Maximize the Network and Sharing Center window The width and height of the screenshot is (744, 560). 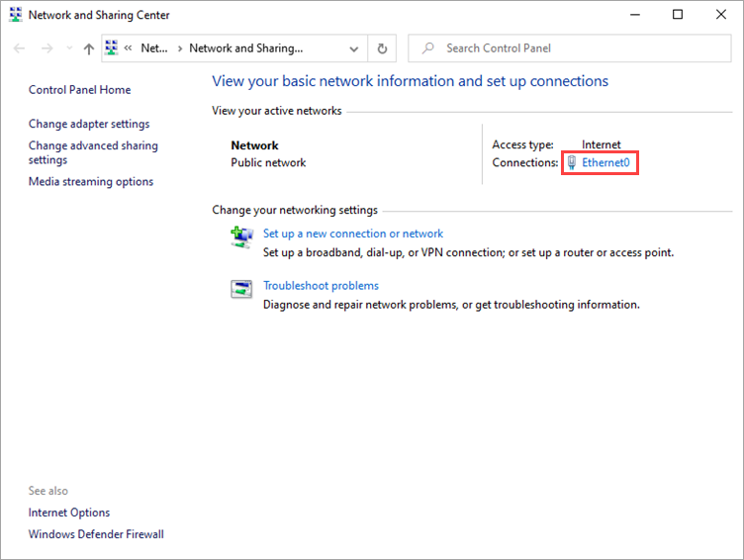(x=678, y=15)
